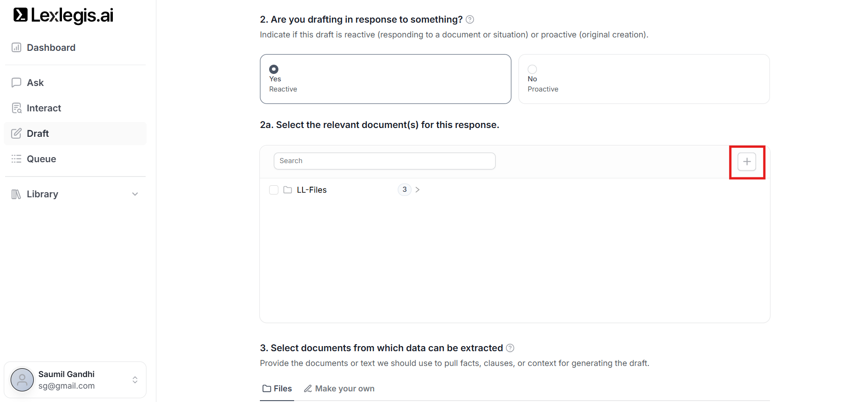Click the help icon beside question 3
Screen dimensions: 868x402
click(x=510, y=348)
